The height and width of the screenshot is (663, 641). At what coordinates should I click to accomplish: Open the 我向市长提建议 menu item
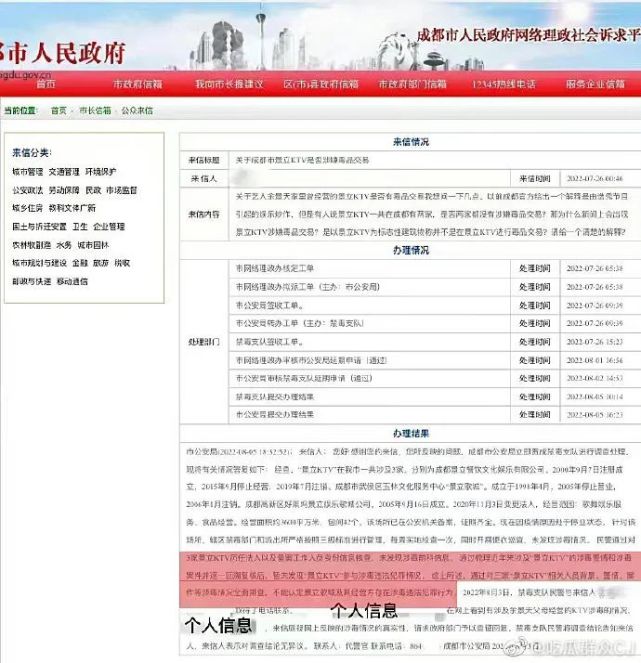click(x=229, y=84)
